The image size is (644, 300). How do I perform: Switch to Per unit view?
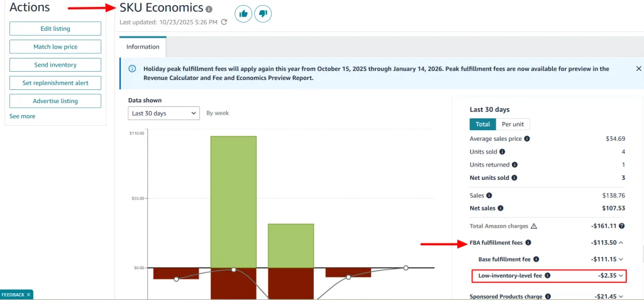(513, 124)
